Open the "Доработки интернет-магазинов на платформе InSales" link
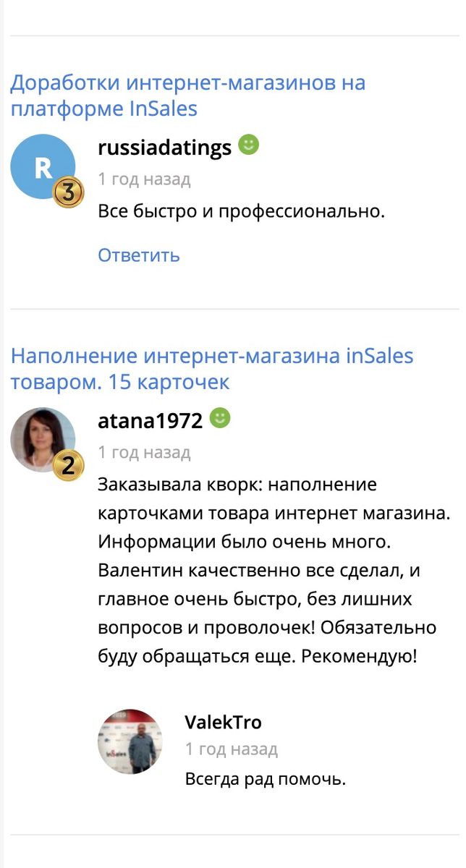The image size is (466, 868). point(187,95)
